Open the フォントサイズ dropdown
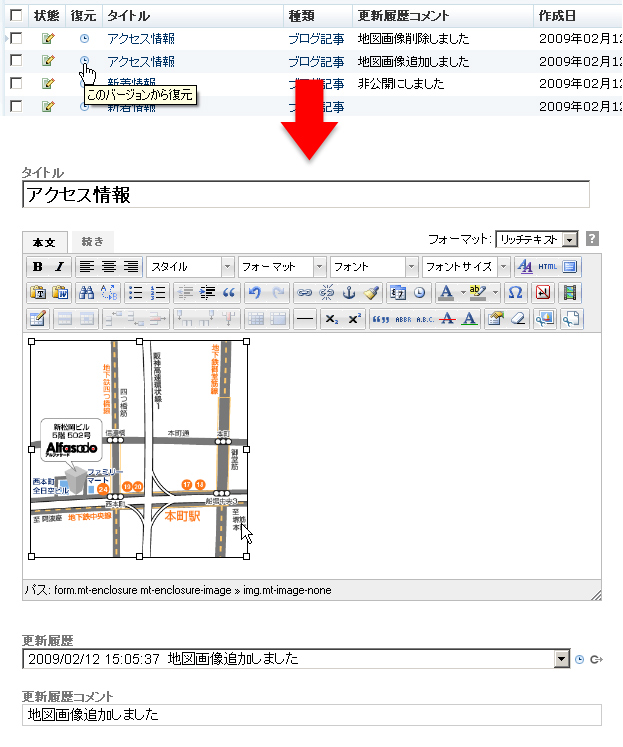Image resolution: width=623 pixels, height=747 pixels. 466,267
